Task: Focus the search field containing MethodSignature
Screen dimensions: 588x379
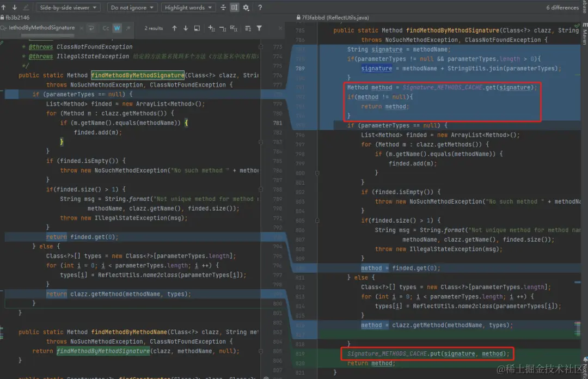Action: (x=41, y=28)
